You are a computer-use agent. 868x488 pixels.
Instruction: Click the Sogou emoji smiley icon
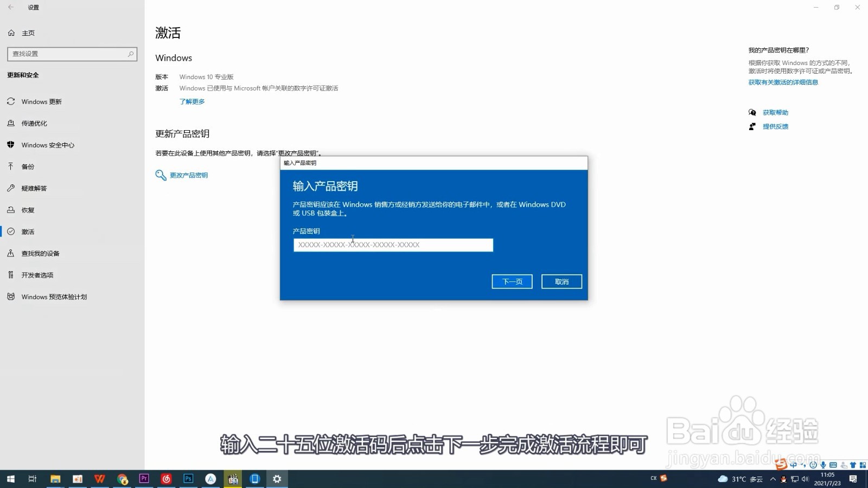click(x=813, y=465)
